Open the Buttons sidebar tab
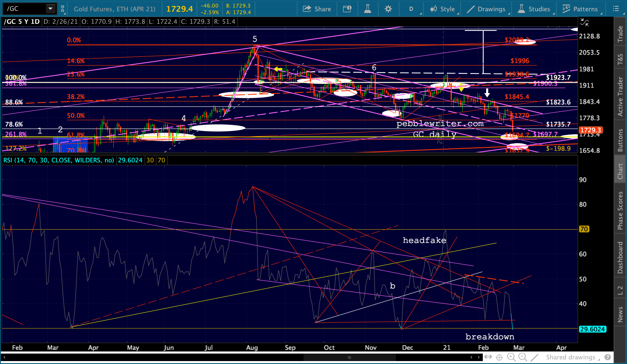627x364 pixels. click(620, 141)
